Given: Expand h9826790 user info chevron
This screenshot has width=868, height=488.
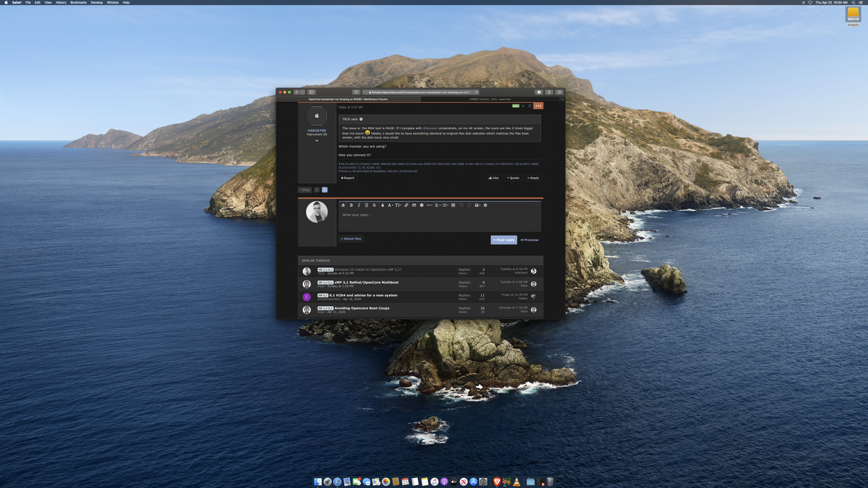Looking at the screenshot, I should pyautogui.click(x=317, y=141).
